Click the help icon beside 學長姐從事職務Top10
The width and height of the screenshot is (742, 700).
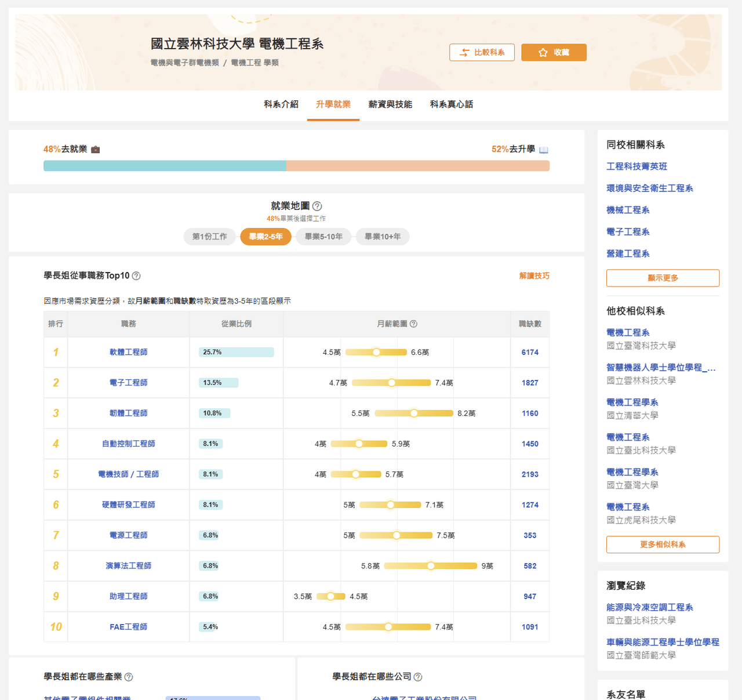pos(136,276)
